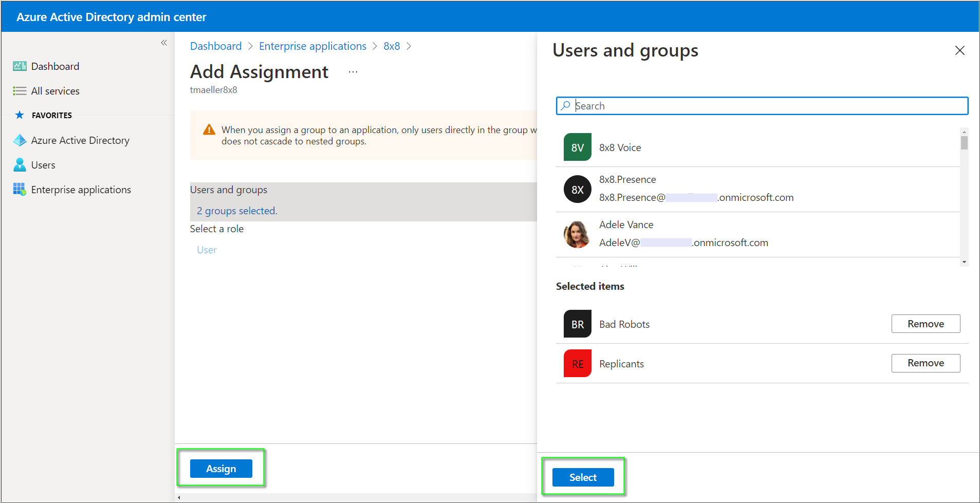980x503 pixels.
Task: Click the Bad Robots selected item name
Action: point(624,324)
